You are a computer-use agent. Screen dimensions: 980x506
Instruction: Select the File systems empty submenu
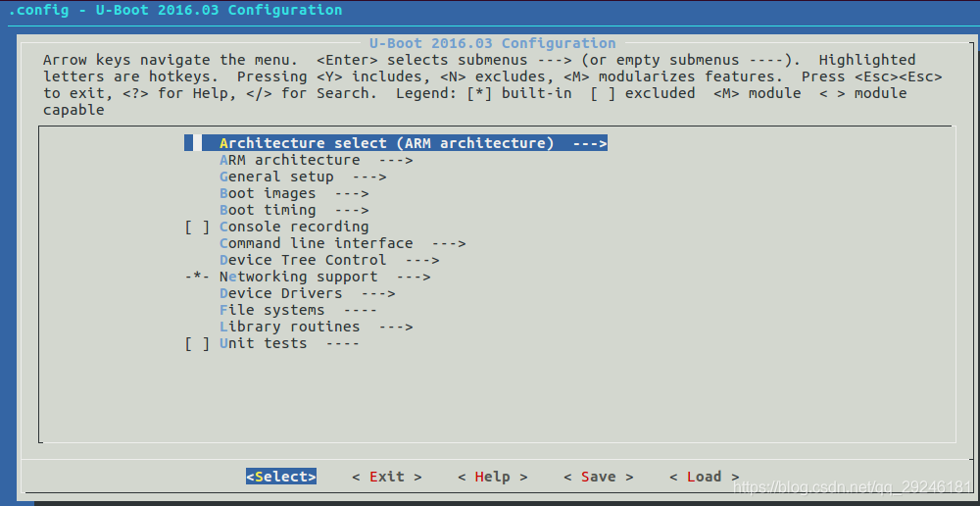point(298,310)
